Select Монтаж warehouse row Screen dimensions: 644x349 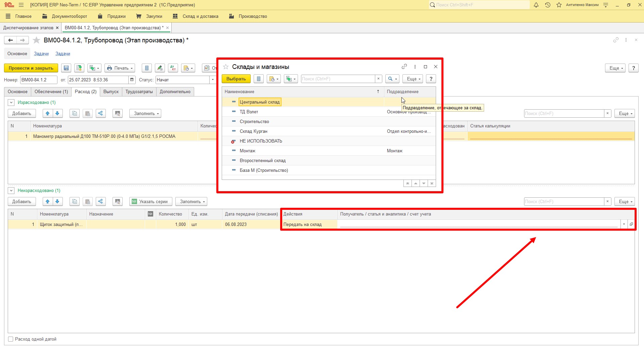pos(329,151)
